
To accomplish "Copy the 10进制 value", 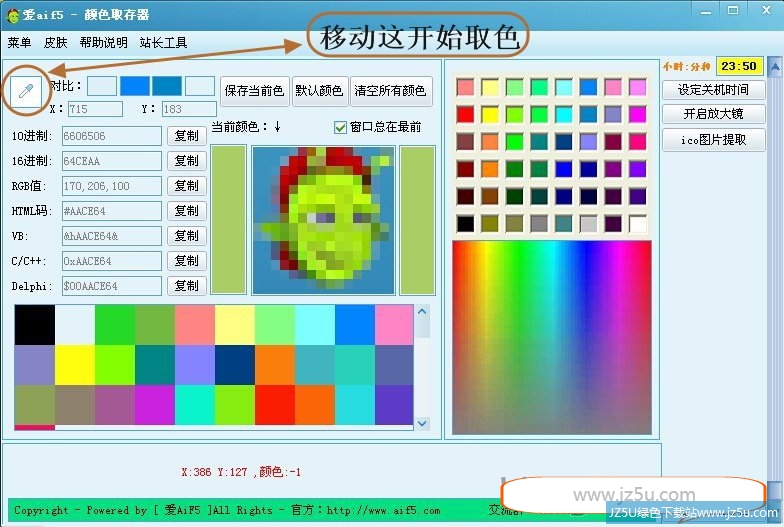I will (186, 136).
